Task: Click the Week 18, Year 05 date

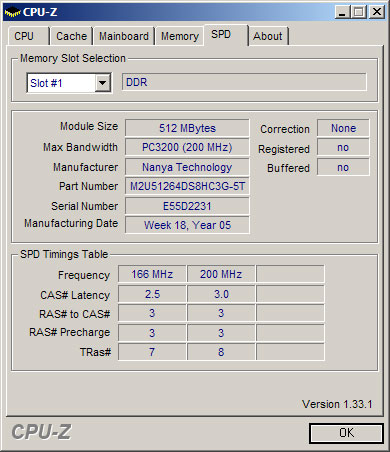Action: click(x=187, y=225)
